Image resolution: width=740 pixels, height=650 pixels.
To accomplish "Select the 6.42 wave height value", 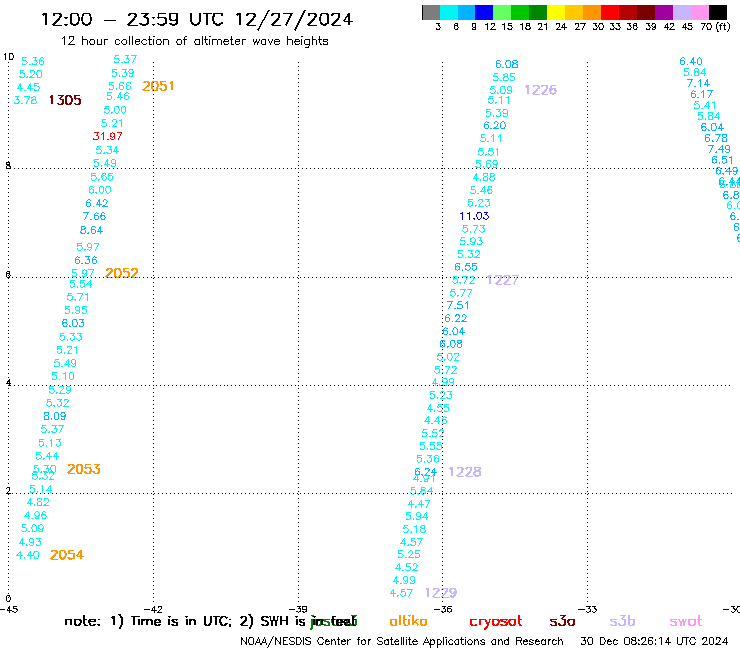I will (97, 203).
